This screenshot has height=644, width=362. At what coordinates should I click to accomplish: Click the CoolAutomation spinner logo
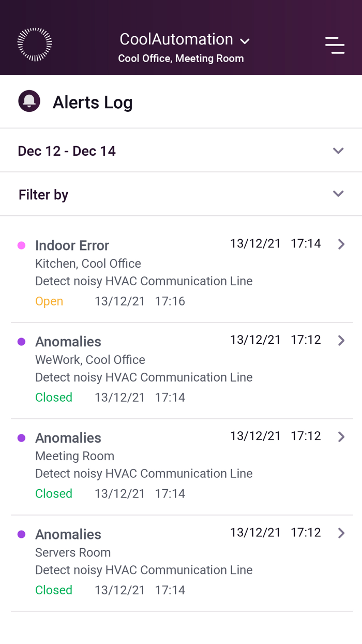(x=34, y=44)
